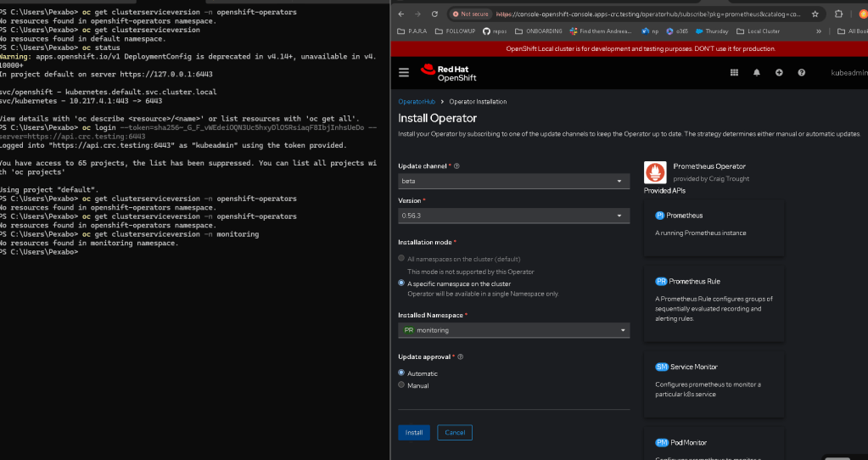
Task: Click the PI Prometheus badge
Action: pos(659,216)
